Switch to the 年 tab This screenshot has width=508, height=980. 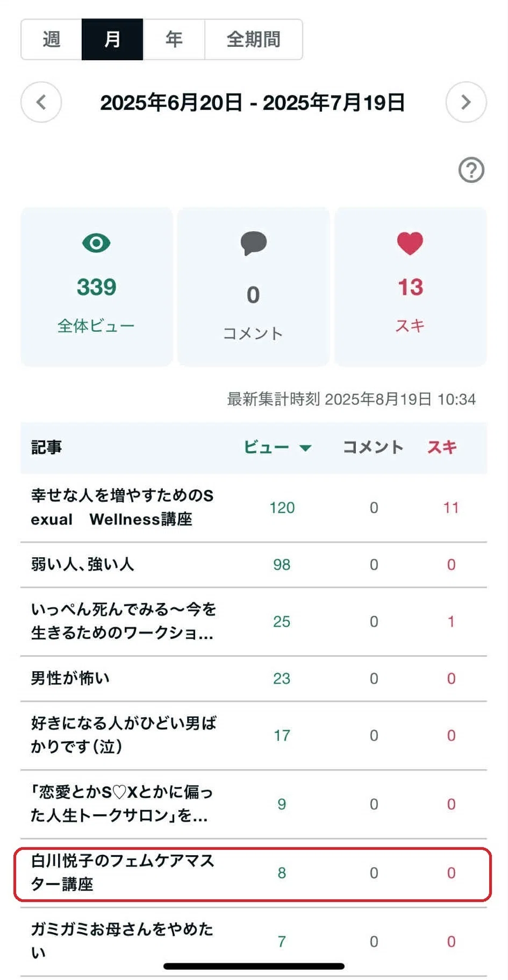(x=174, y=39)
